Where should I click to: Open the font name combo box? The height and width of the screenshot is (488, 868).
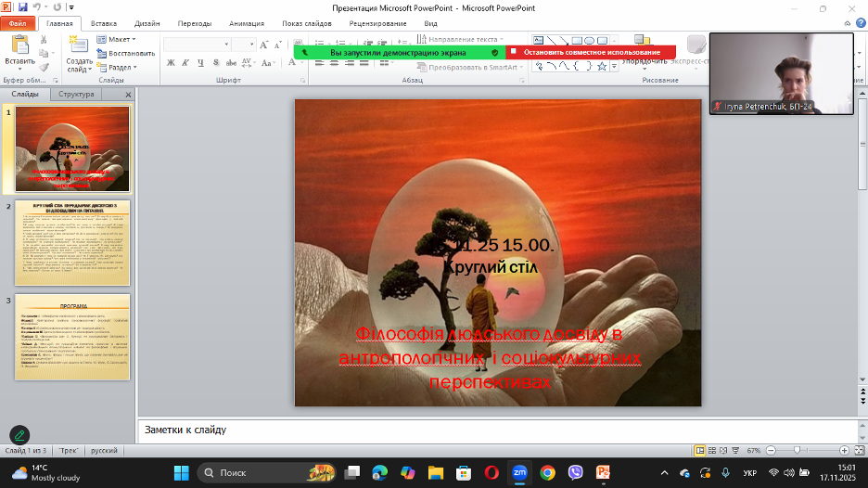click(x=197, y=45)
